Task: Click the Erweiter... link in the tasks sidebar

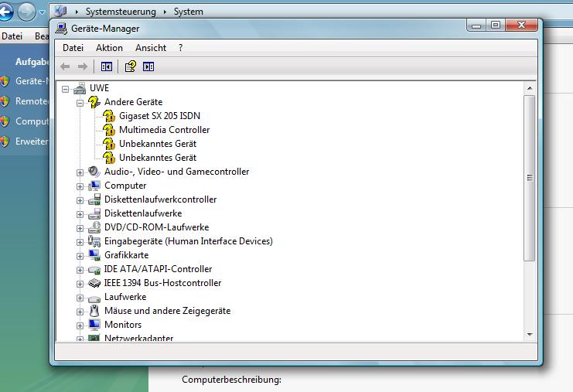Action: (32, 141)
